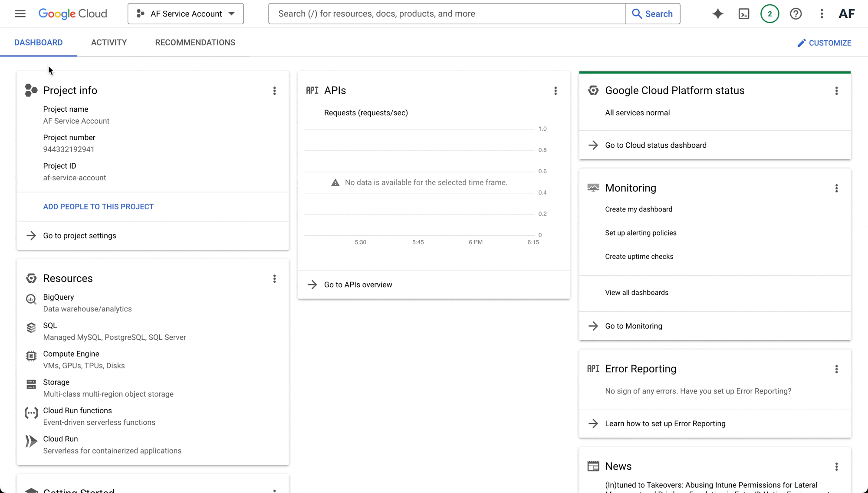The height and width of the screenshot is (493, 868).
Task: Click the APIs card API icon
Action: [312, 90]
